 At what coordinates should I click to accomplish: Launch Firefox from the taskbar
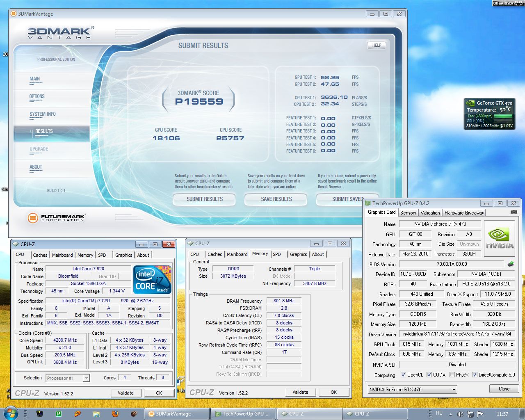[x=115, y=414]
